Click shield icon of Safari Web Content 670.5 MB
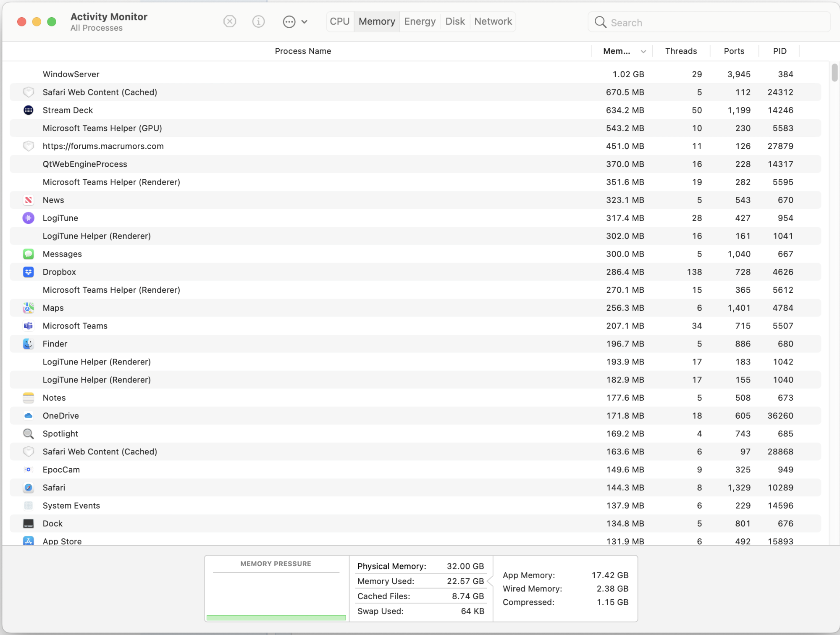Viewport: 840px width, 635px height. pyautogui.click(x=28, y=92)
